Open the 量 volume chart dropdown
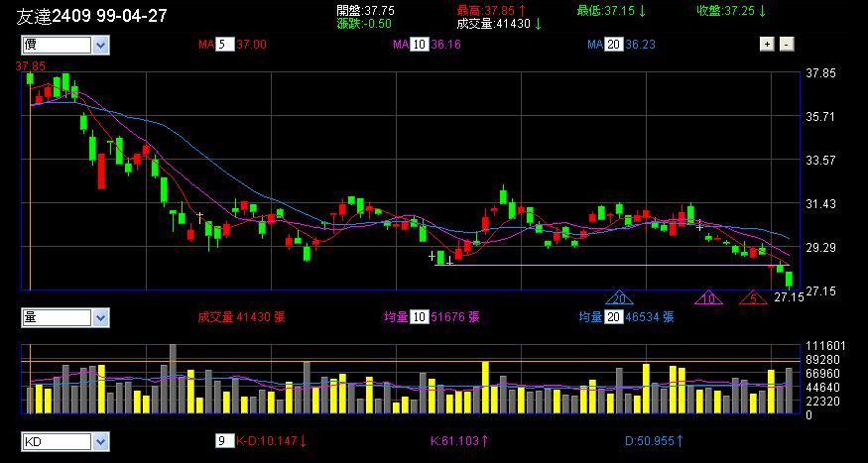Viewport: 868px width, 463px height. tap(101, 317)
